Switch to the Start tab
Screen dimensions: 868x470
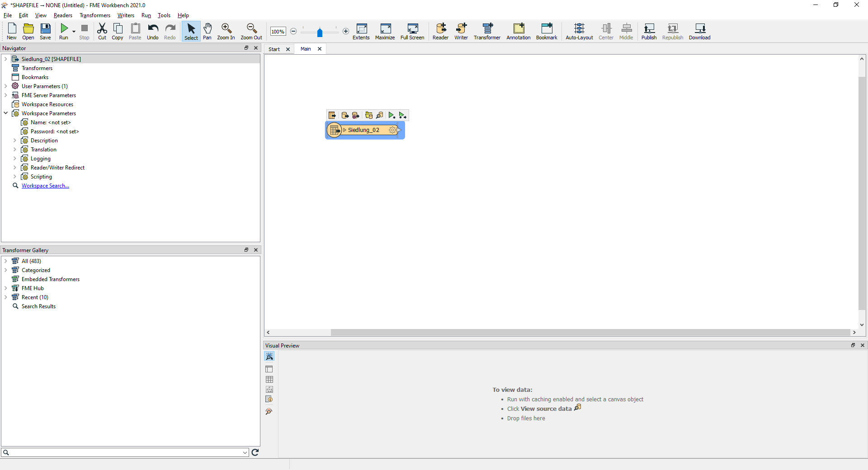click(x=274, y=49)
